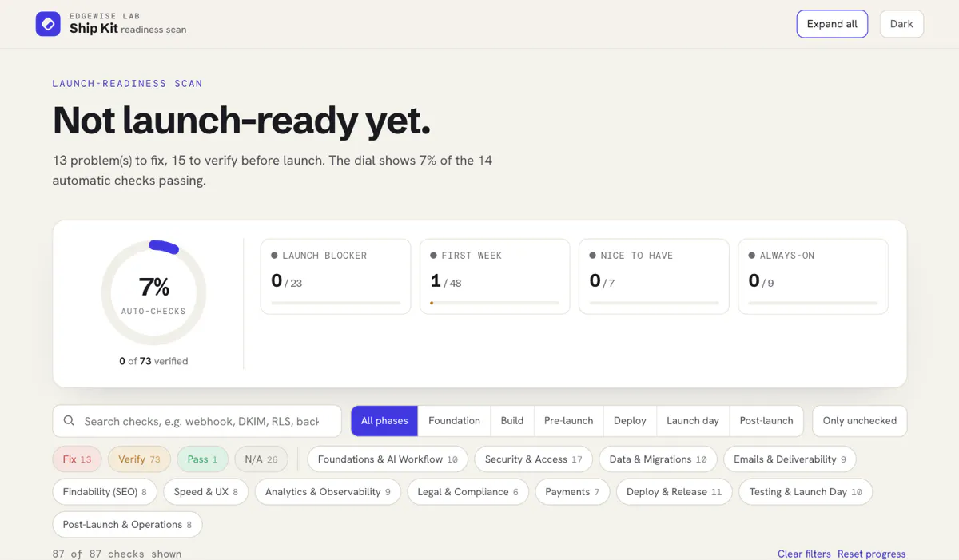Click the First Week progress bar

point(495,303)
